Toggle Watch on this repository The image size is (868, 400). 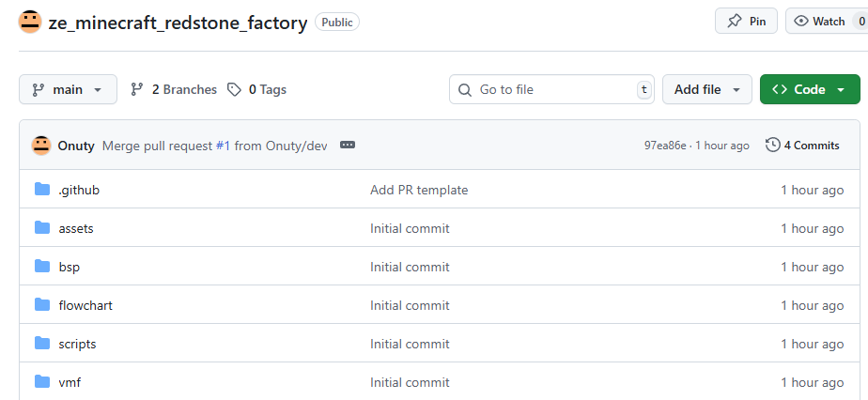point(820,22)
